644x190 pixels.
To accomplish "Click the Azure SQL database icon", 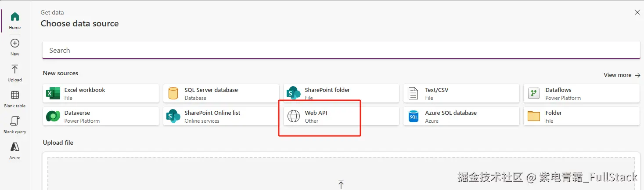I will click(414, 116).
